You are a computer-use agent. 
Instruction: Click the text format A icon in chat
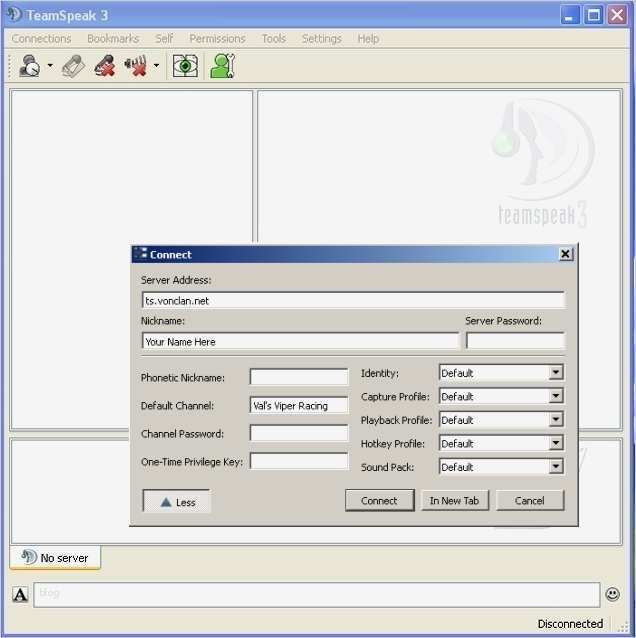(20, 594)
